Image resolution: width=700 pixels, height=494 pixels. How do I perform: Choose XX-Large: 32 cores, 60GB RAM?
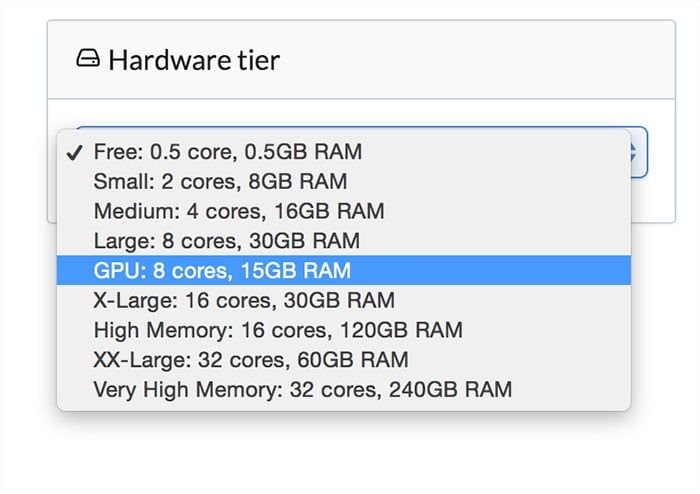(x=251, y=359)
